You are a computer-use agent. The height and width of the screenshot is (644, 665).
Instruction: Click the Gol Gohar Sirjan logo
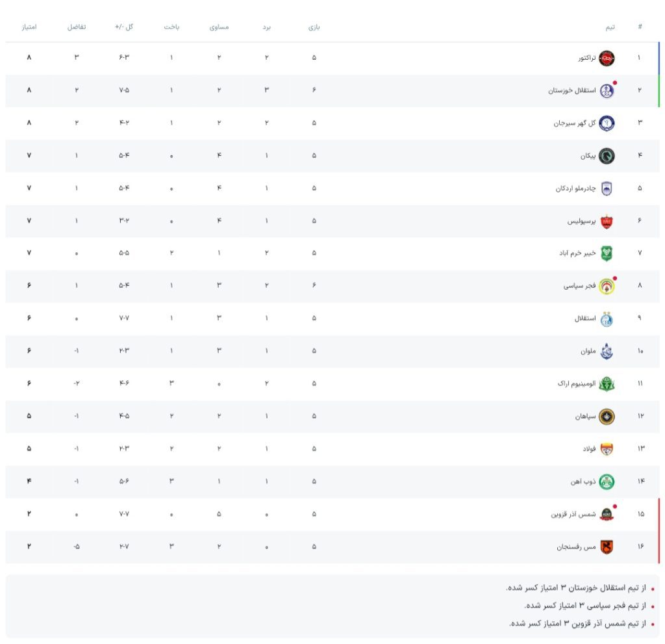(606, 123)
